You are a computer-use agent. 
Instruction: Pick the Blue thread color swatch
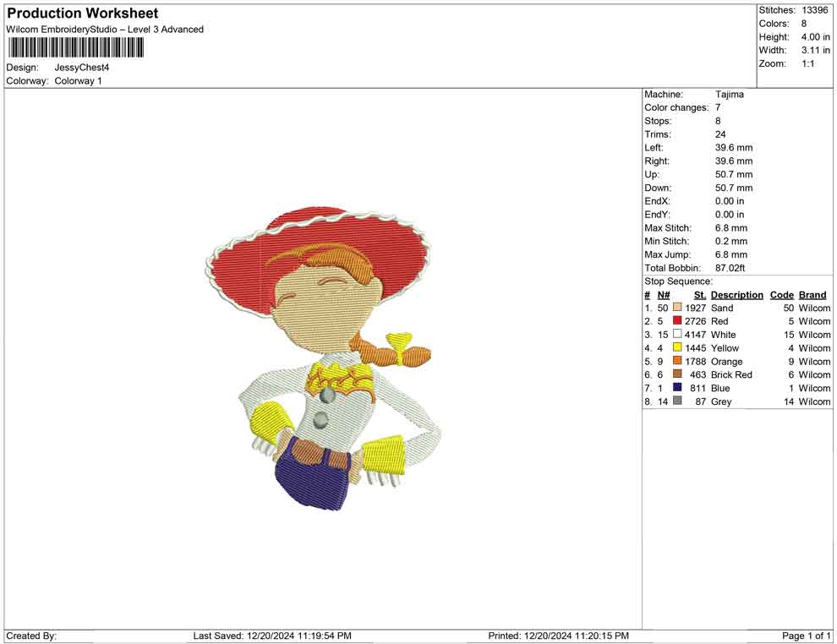[x=677, y=387]
